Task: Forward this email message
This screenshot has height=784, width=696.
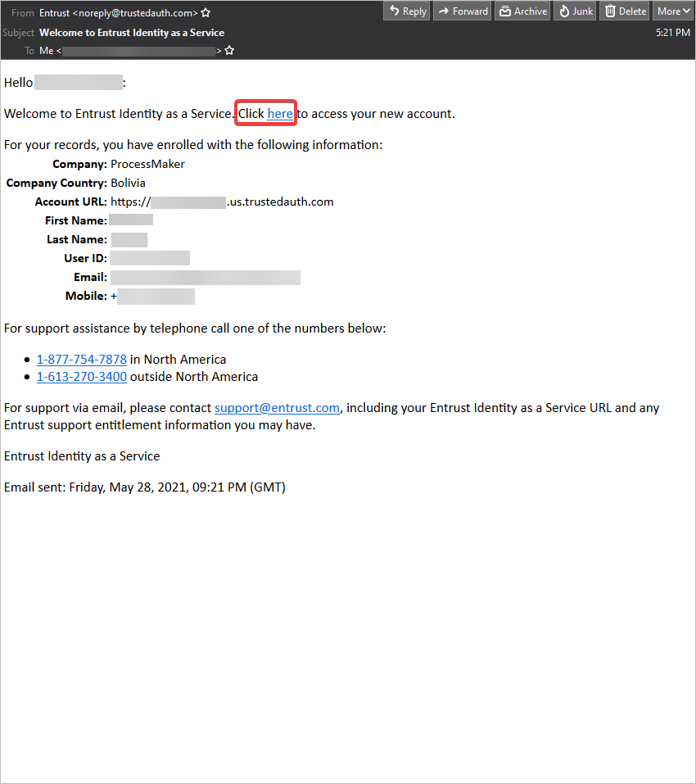Action: 462,11
